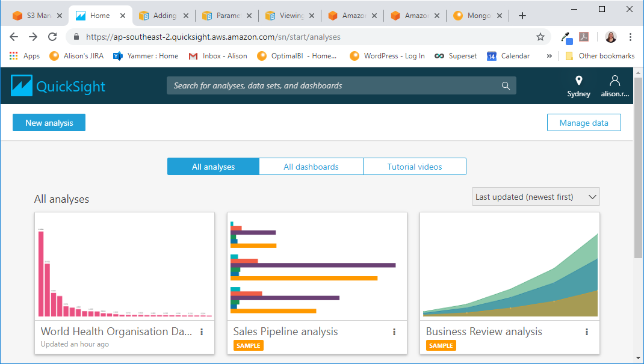The height and width of the screenshot is (364, 644).
Task: Close the S3 Man tab
Action: [60, 16]
